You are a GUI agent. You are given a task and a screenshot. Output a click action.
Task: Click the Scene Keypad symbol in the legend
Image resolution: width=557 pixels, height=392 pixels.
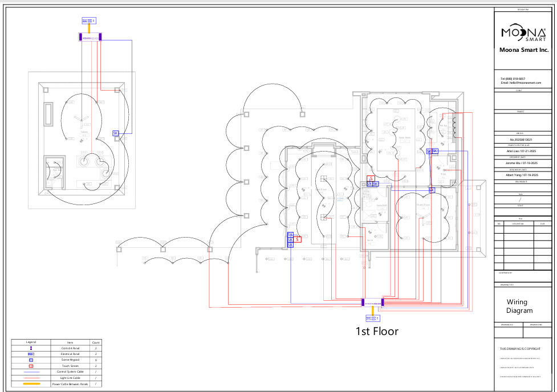pyautogui.click(x=31, y=360)
